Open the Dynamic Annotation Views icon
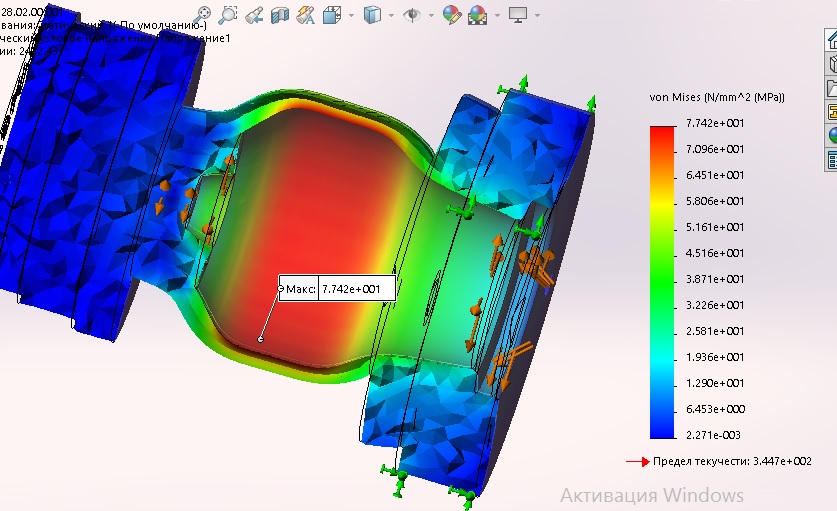Screen dimensions: 837x511 point(305,15)
